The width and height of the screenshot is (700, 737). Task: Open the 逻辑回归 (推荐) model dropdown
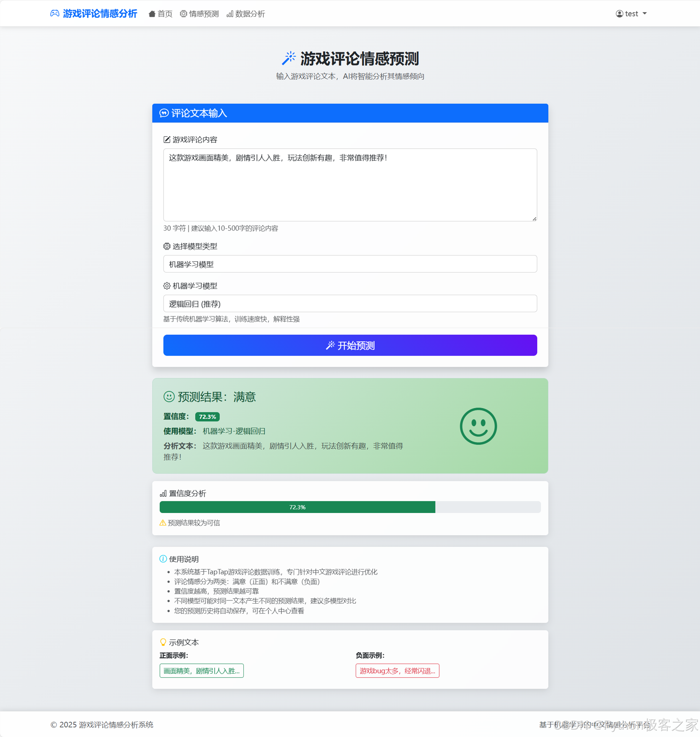[x=350, y=304]
